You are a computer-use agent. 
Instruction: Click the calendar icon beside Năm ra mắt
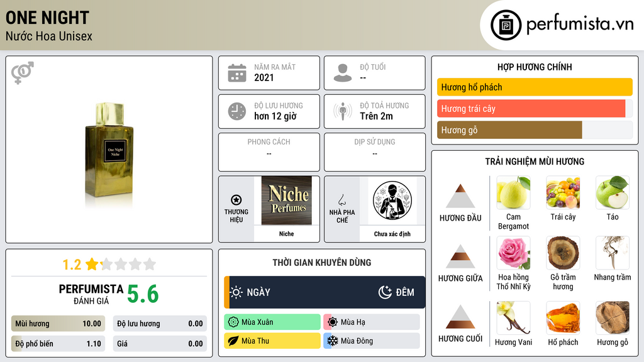[x=237, y=73]
